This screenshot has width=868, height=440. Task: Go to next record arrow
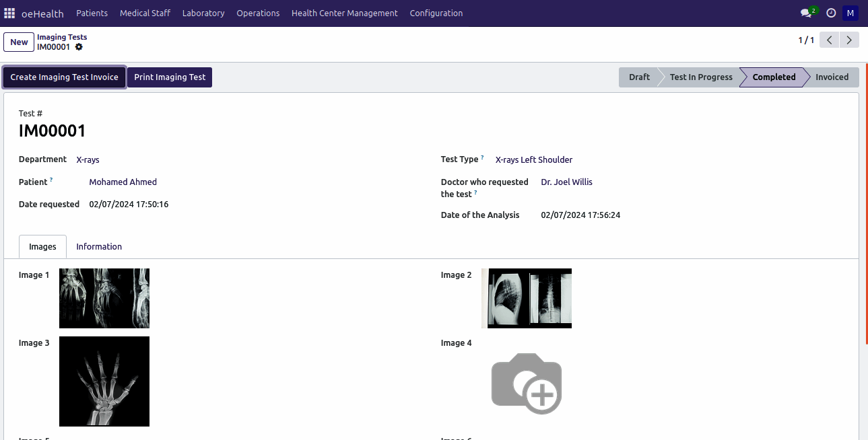click(850, 40)
